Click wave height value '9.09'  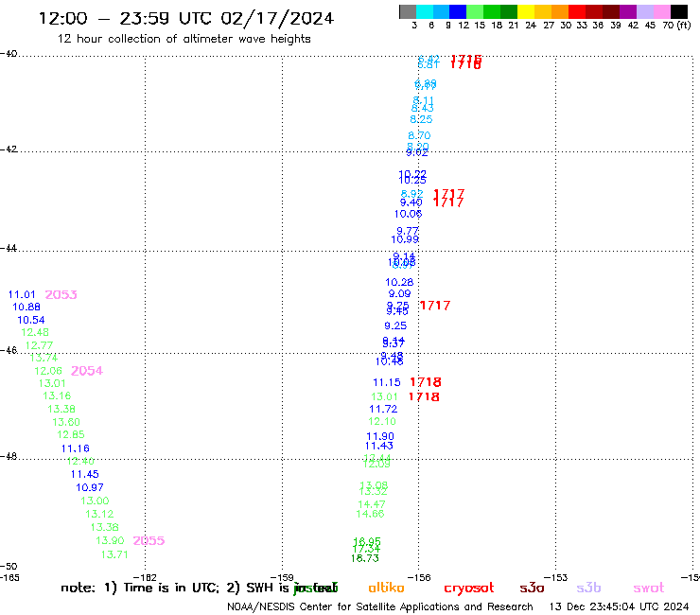[x=399, y=294]
